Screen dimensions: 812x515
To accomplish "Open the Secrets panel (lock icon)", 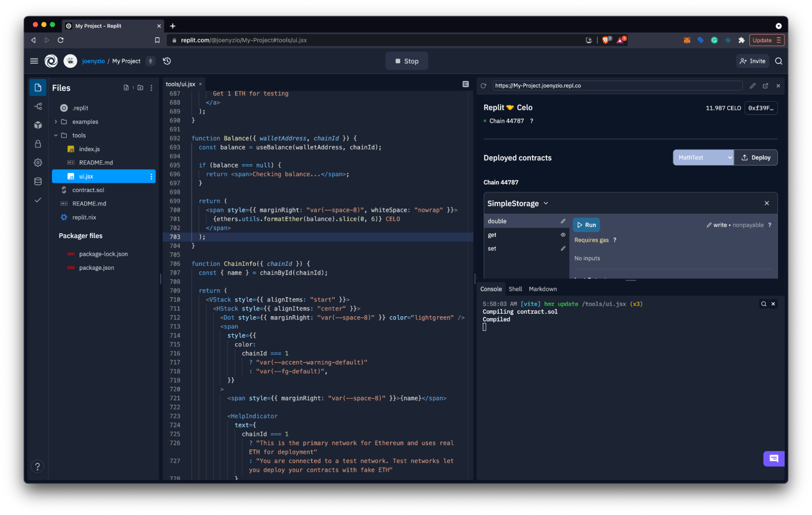I will tap(38, 144).
